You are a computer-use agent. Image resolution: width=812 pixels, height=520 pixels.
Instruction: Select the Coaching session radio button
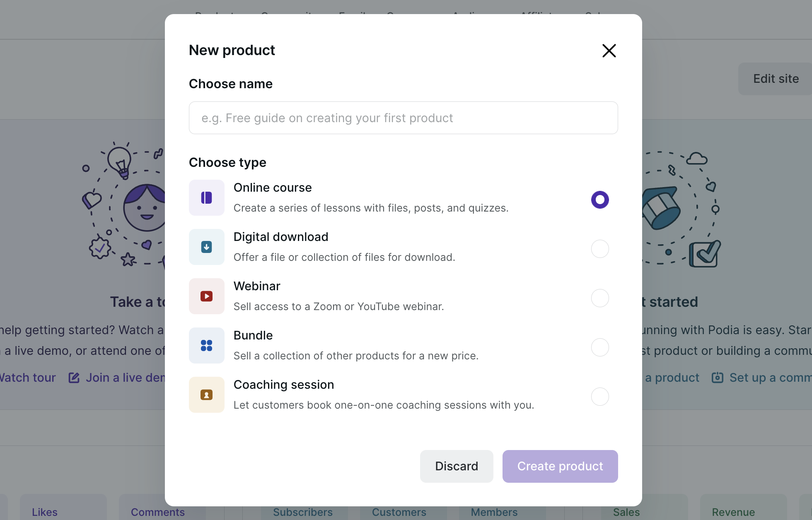tap(599, 397)
